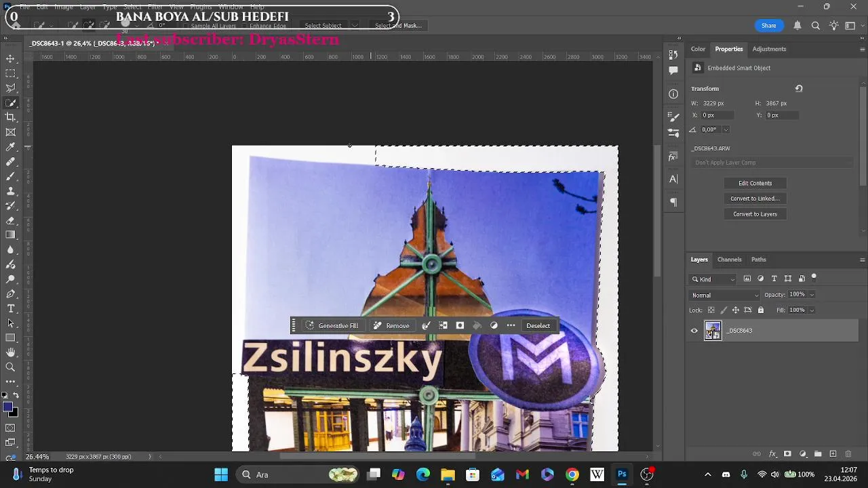Open more options in contextual task bar

(x=511, y=326)
